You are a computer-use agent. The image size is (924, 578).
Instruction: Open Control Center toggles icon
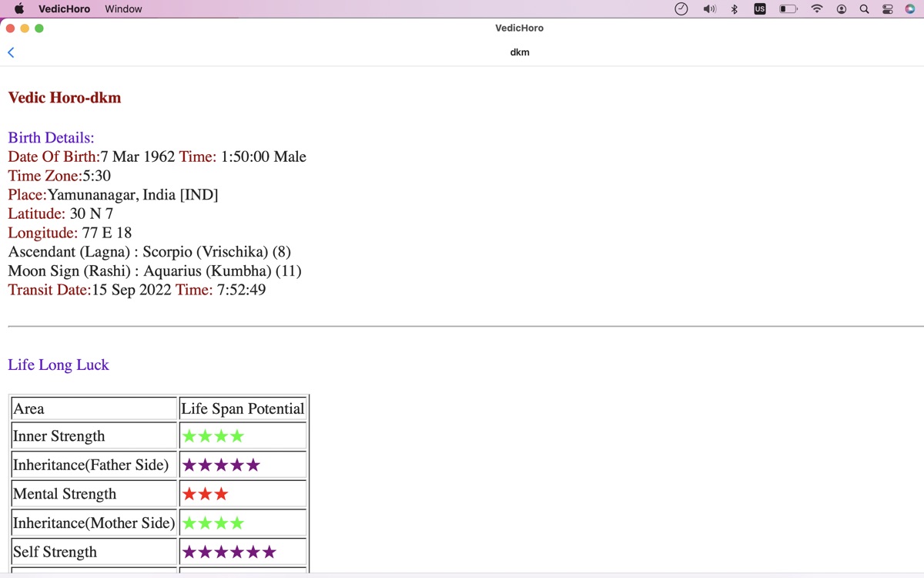887,9
